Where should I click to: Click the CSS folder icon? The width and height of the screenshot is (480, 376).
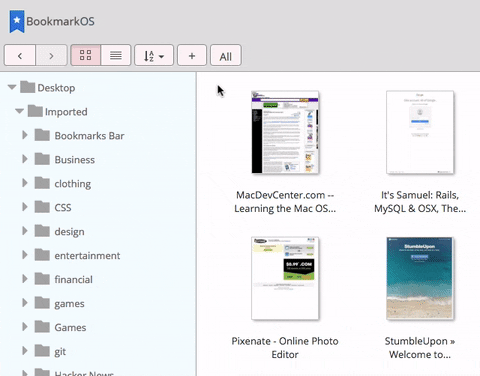tap(42, 207)
